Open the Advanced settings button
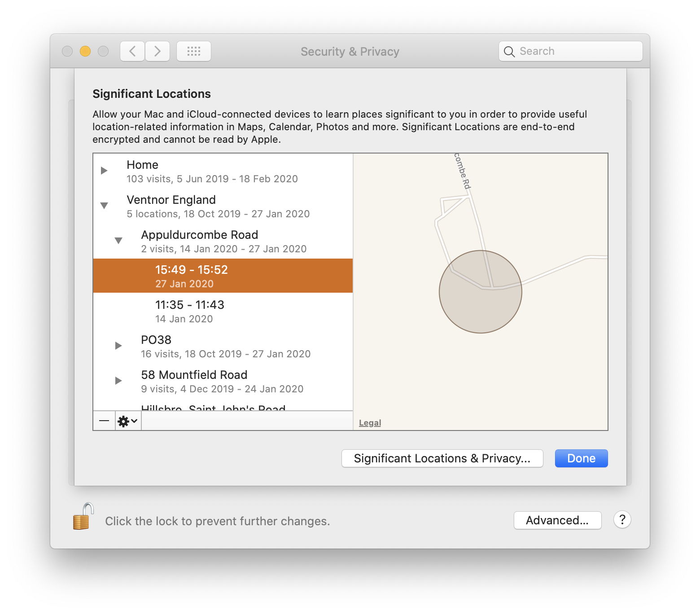This screenshot has height=615, width=700. pyautogui.click(x=557, y=520)
